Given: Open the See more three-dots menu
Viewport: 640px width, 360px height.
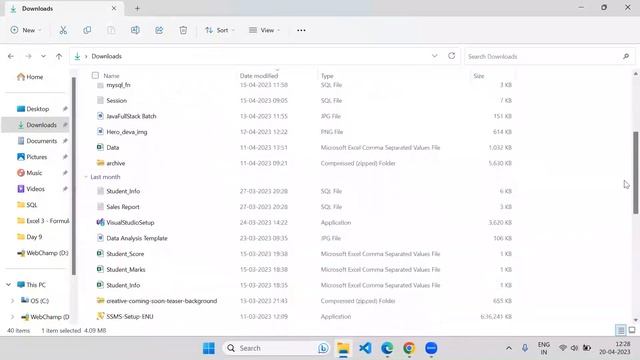Looking at the screenshot, I should point(301,30).
